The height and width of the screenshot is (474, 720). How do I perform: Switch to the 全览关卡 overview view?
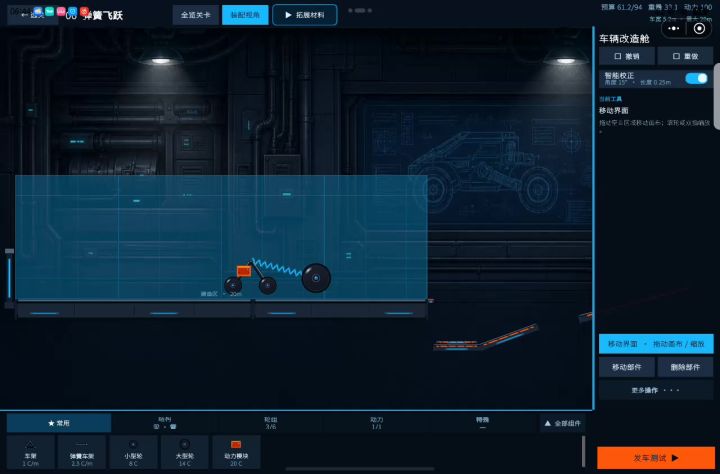point(196,15)
